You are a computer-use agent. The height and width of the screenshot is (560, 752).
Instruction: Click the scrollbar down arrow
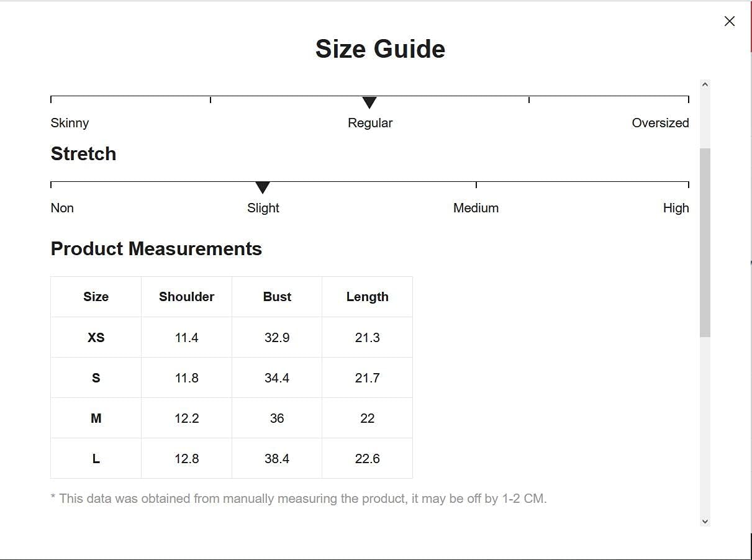705,522
